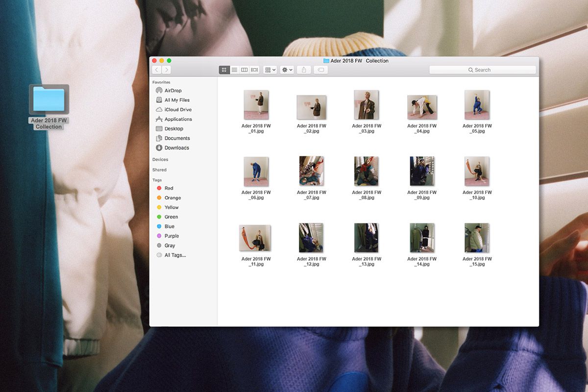Switch to list view mode
This screenshot has height=392, width=588.
point(234,70)
